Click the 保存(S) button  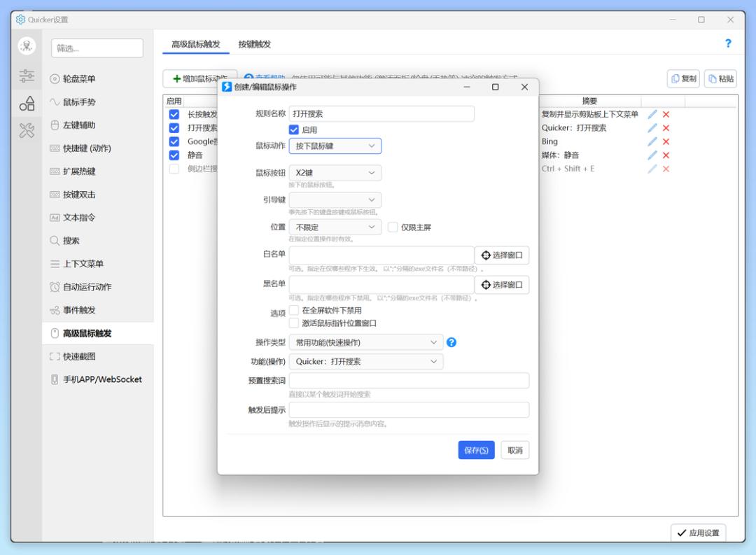click(x=477, y=450)
